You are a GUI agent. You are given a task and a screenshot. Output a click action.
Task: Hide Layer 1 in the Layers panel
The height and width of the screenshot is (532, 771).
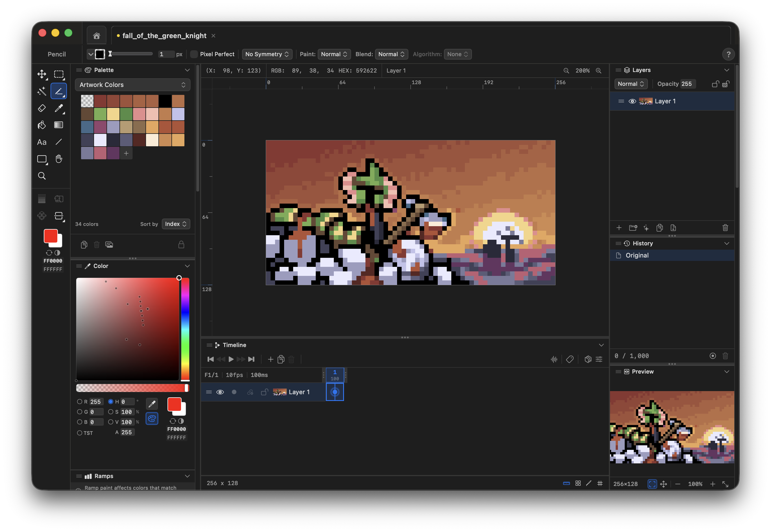632,101
